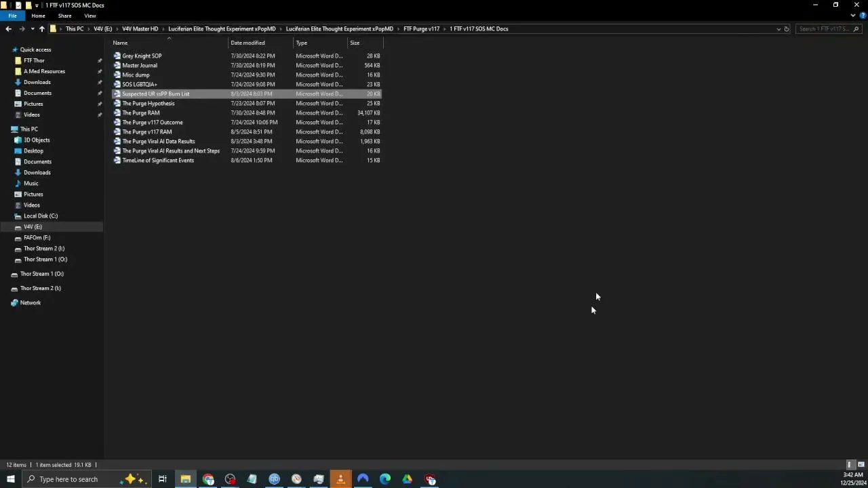Click the Windows taskbar search box
Screen dimensions: 868x488
[x=88, y=479]
